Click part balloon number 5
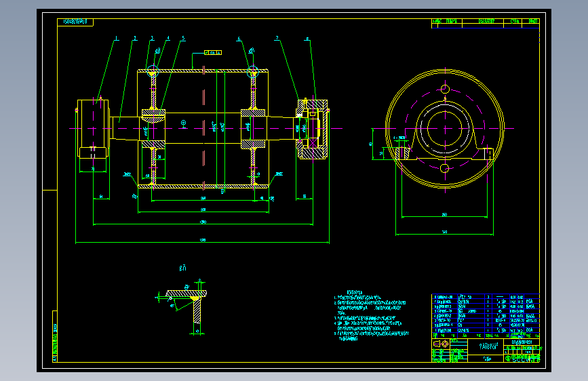This screenshot has width=588, height=381. [183, 38]
